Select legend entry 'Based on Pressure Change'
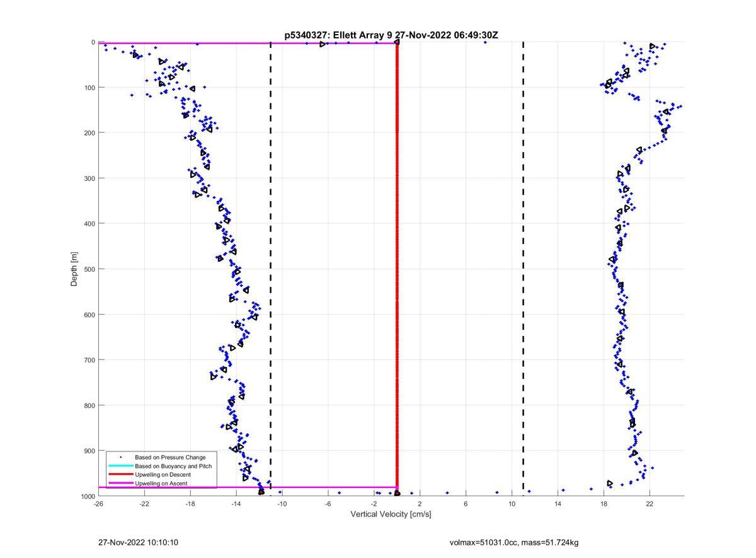 (x=170, y=457)
